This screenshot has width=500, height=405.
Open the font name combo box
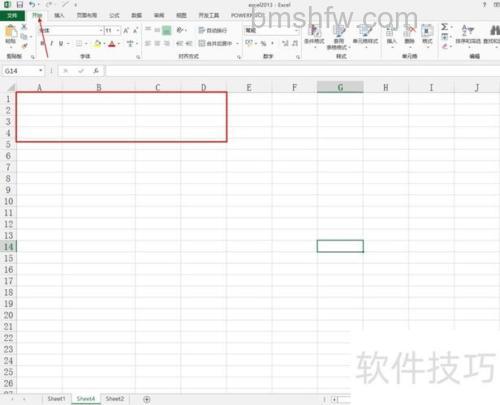71,31
